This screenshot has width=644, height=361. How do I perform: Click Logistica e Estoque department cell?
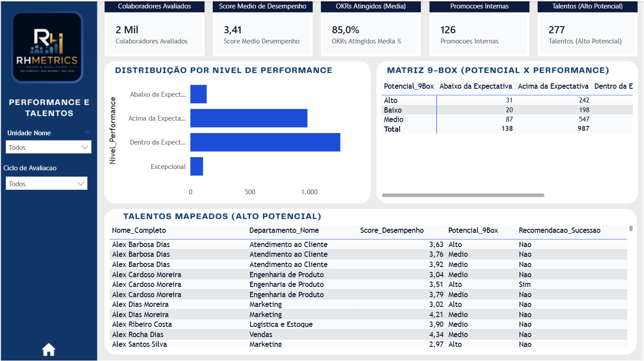pyautogui.click(x=281, y=324)
